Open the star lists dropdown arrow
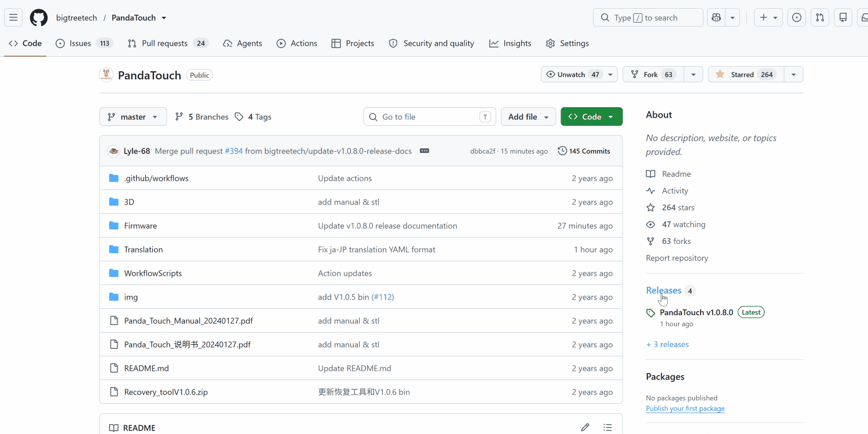This screenshot has width=868, height=434. click(793, 75)
